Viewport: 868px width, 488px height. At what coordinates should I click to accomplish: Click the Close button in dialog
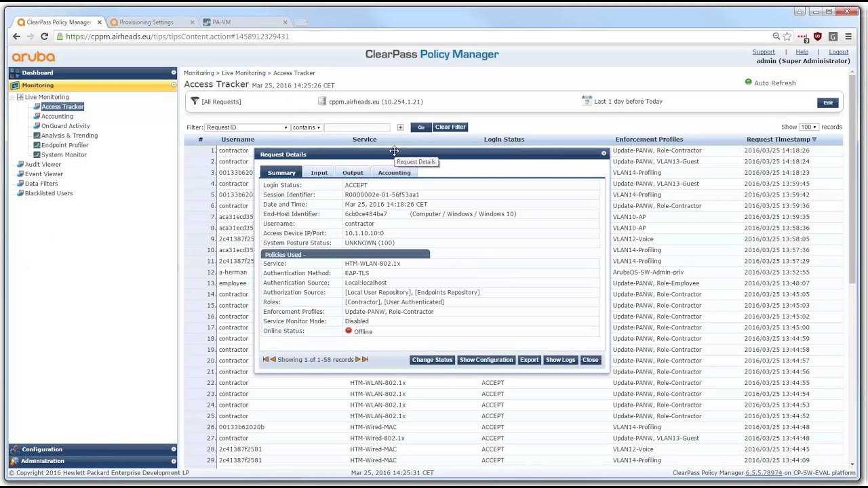(590, 360)
